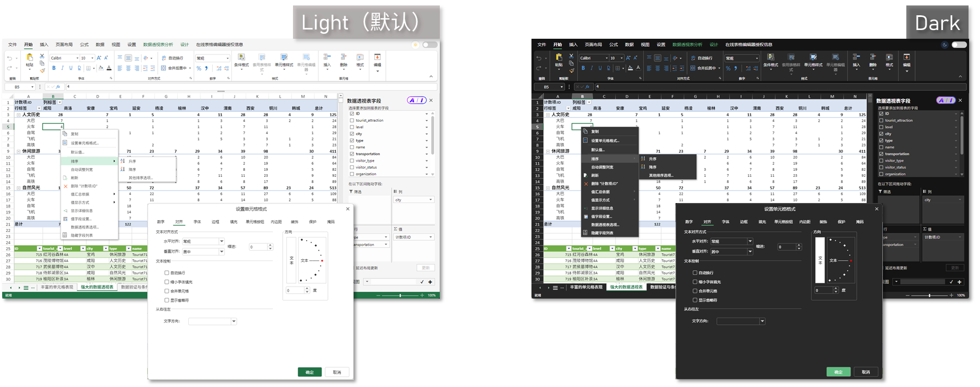This screenshot has width=980, height=387.
Task: Click Cell Styles icon in the dark window
Action: pos(813,57)
